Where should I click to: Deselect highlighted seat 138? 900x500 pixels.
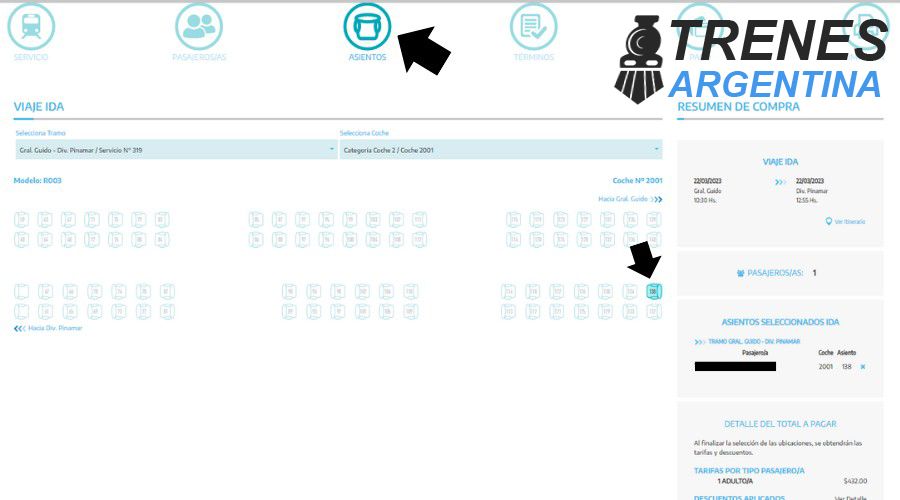tap(654, 291)
